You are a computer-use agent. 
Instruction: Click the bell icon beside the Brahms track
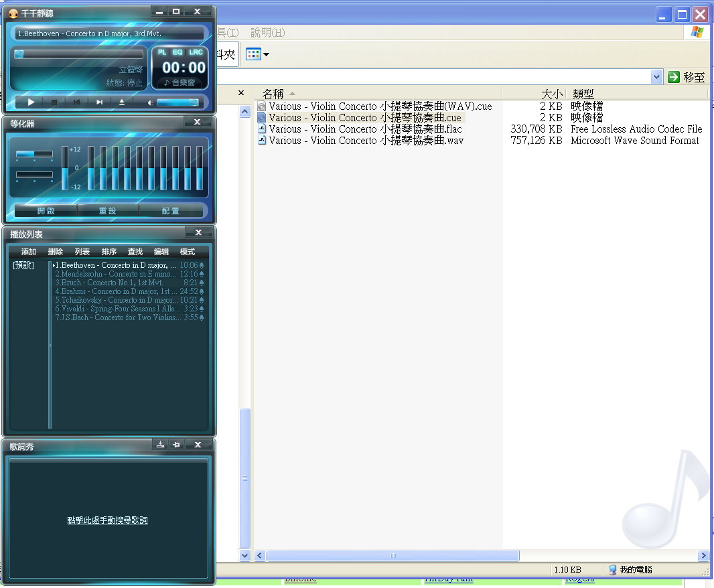click(202, 291)
